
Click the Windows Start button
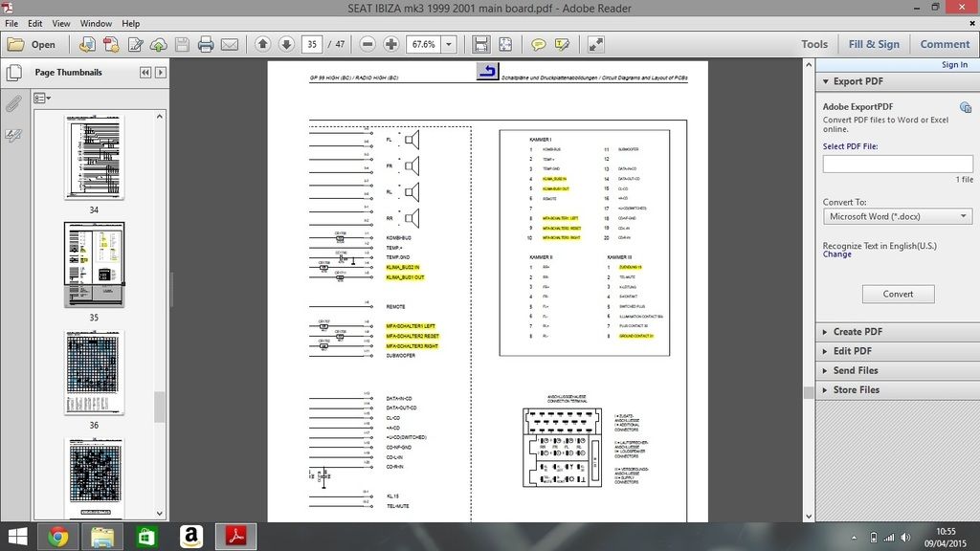point(17,537)
